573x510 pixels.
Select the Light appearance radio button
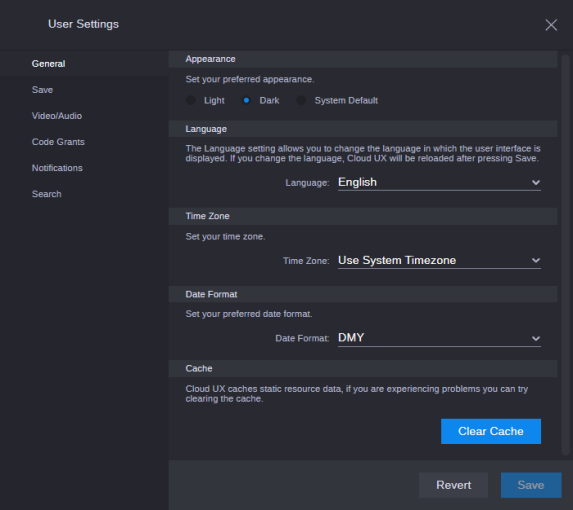(x=191, y=100)
